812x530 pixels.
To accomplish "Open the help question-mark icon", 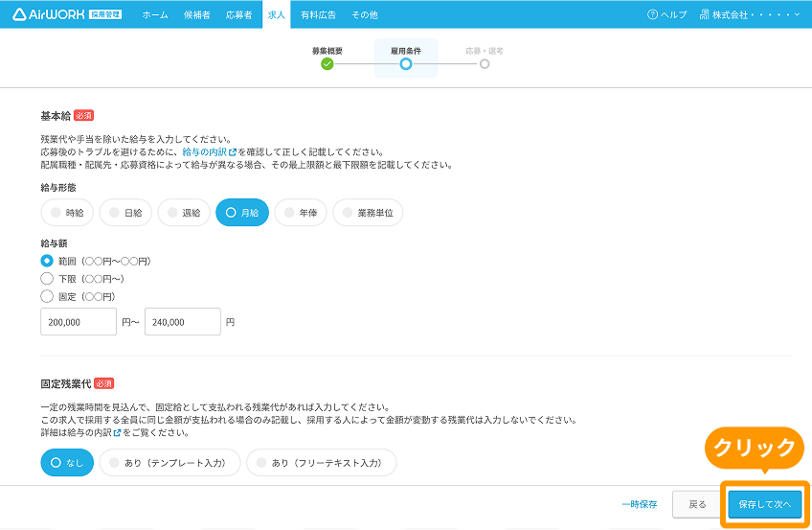I will [x=652, y=14].
